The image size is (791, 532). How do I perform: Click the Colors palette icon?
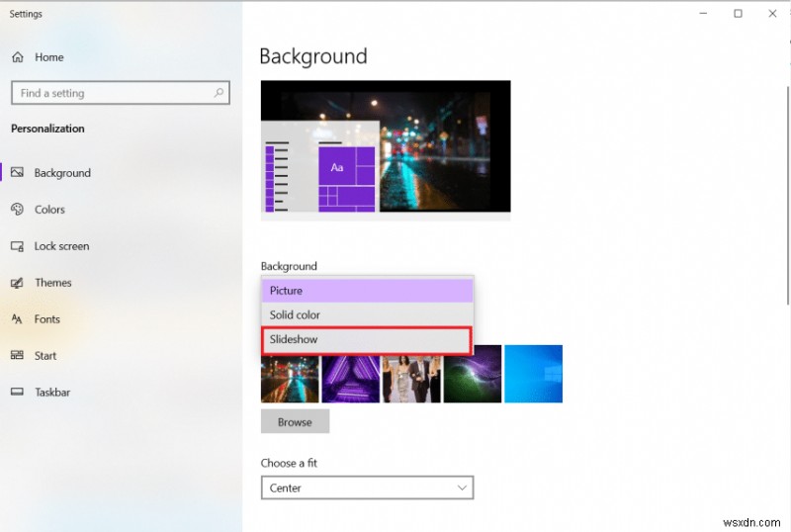[x=17, y=209]
